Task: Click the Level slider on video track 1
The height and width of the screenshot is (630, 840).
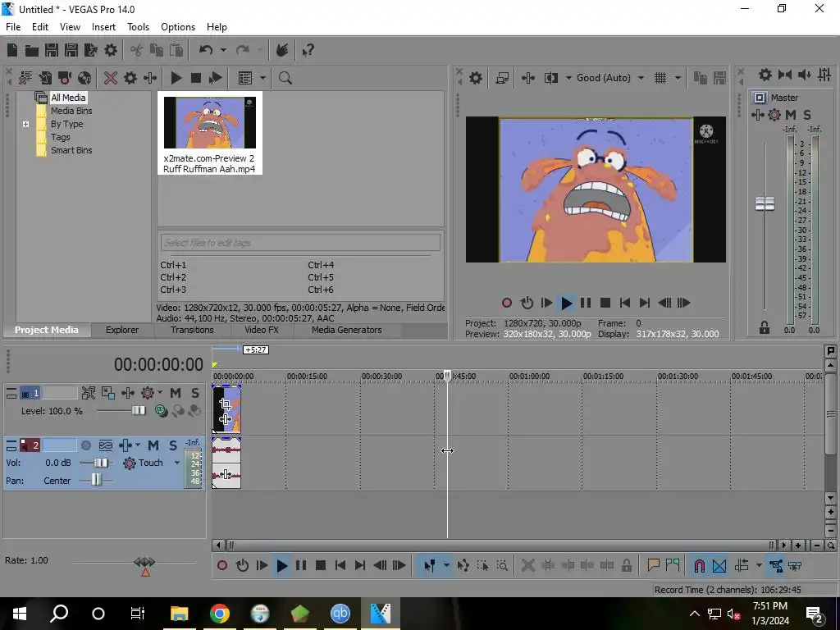Action: pyautogui.click(x=138, y=410)
